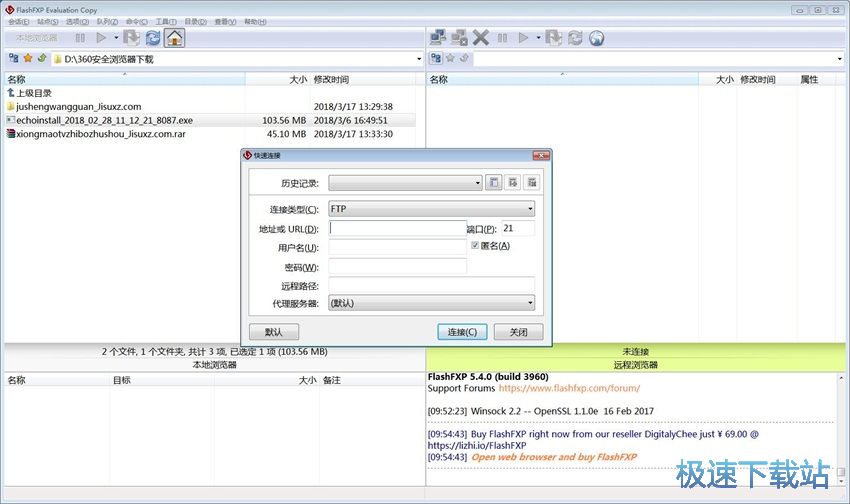
Task: Expand the remote path dropdown
Action: 840,59
